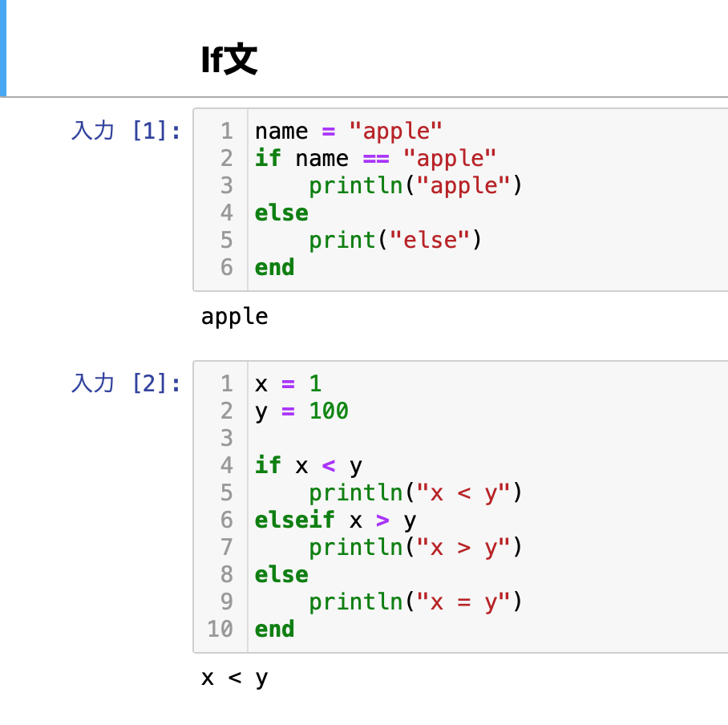The image size is (728, 725).
Task: Click the "If文" markdown heading
Action: 229,59
